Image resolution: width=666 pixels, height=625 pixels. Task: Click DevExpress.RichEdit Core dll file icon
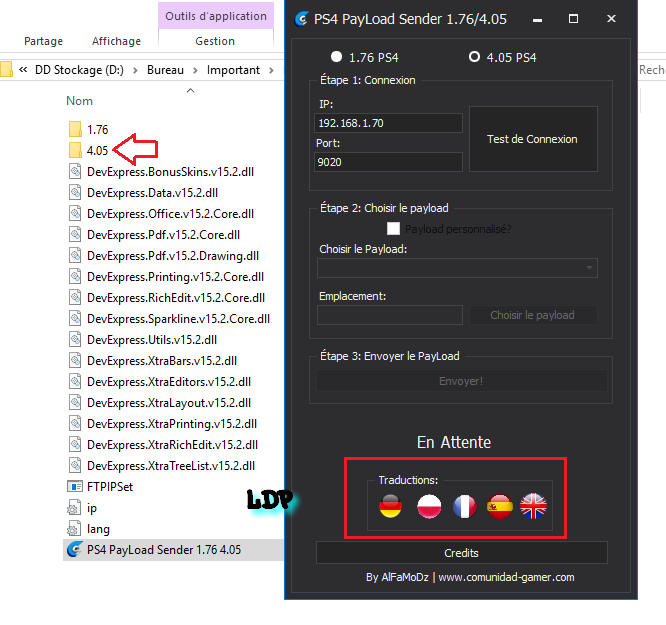75,297
